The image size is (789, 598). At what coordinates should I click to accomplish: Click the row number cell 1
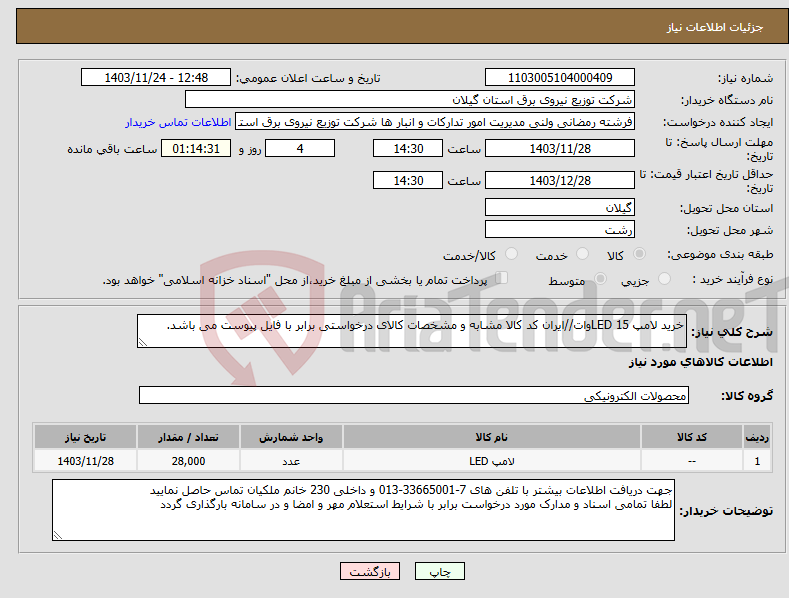click(757, 461)
